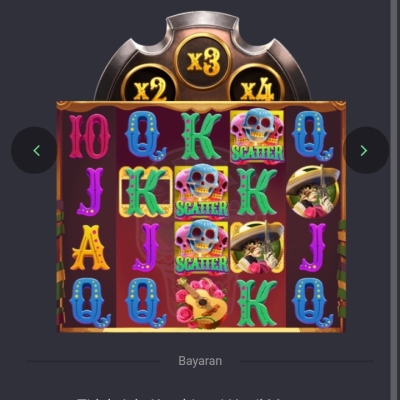Click the blue Q at top-right corner

tap(313, 136)
